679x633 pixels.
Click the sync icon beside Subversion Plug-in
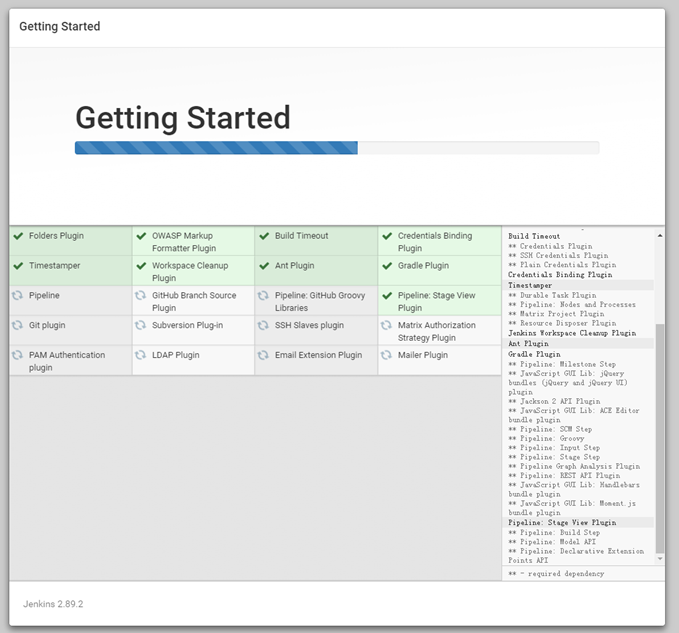(141, 326)
